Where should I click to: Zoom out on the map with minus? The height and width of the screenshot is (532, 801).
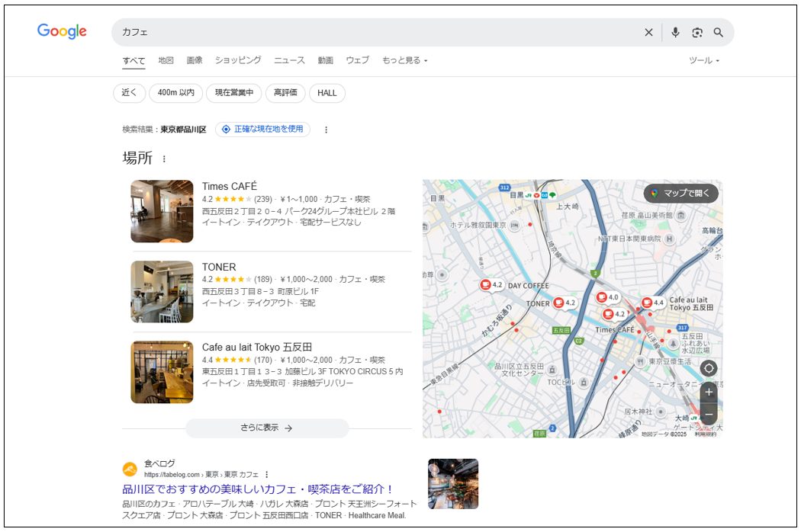tap(709, 414)
